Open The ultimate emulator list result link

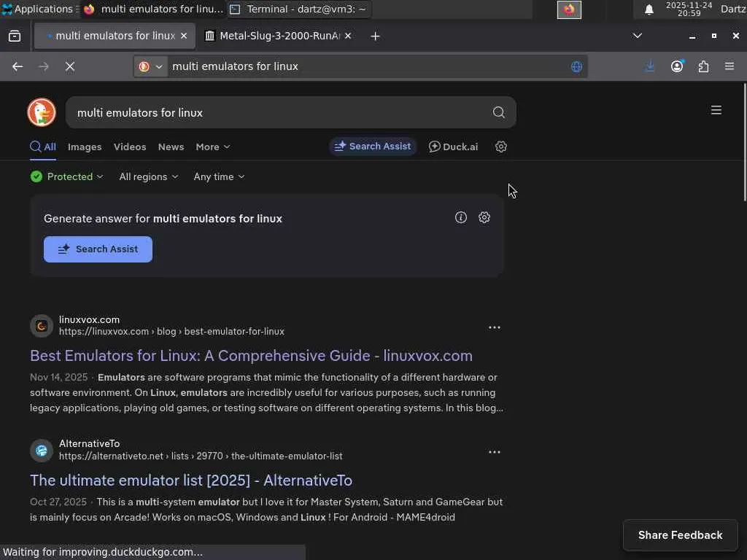tap(190, 481)
